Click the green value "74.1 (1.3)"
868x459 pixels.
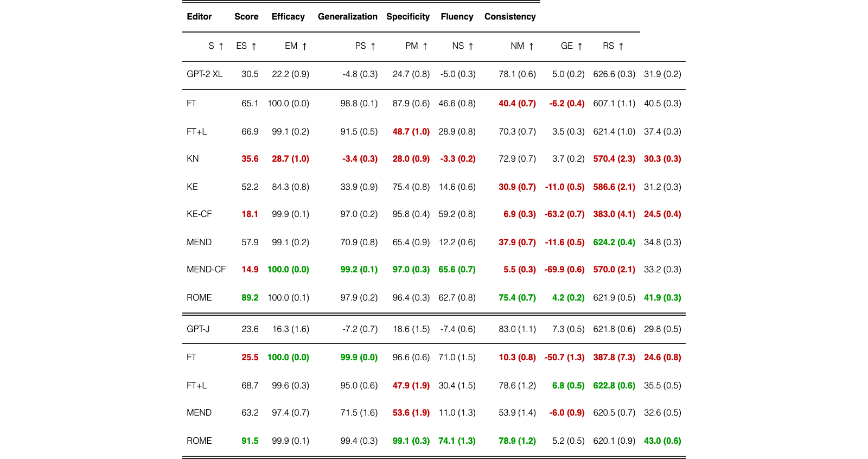pyautogui.click(x=457, y=441)
